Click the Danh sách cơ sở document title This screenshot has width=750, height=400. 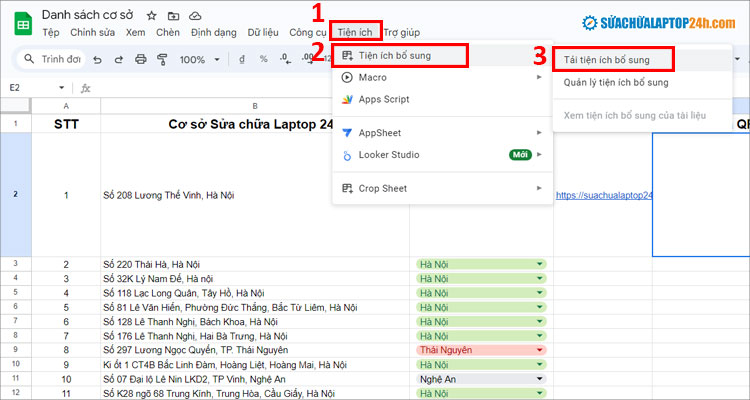click(x=88, y=15)
